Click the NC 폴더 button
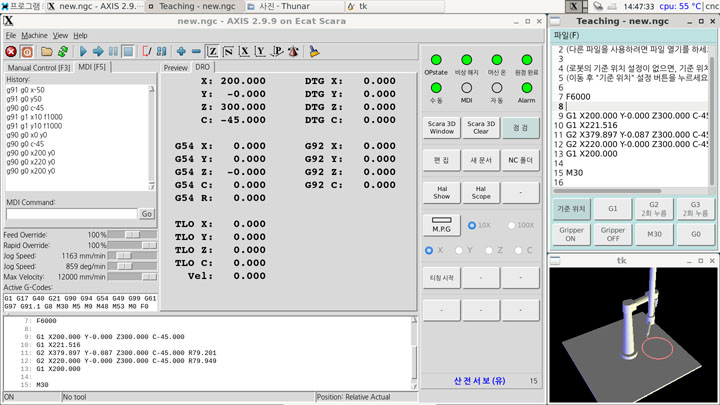720x405 pixels. pos(520,160)
